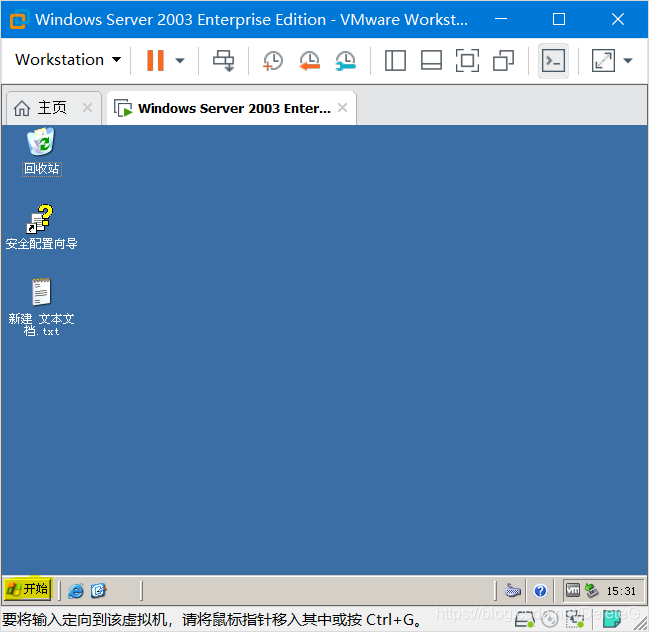649x632 pixels.
Task: Open the blue help question icon
Action: [x=540, y=591]
